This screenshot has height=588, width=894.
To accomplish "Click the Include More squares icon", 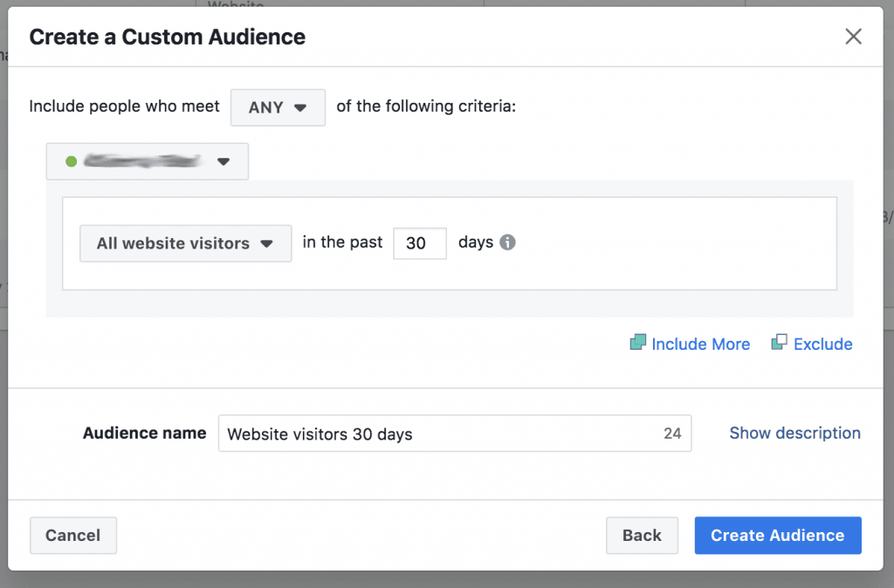I will [639, 343].
